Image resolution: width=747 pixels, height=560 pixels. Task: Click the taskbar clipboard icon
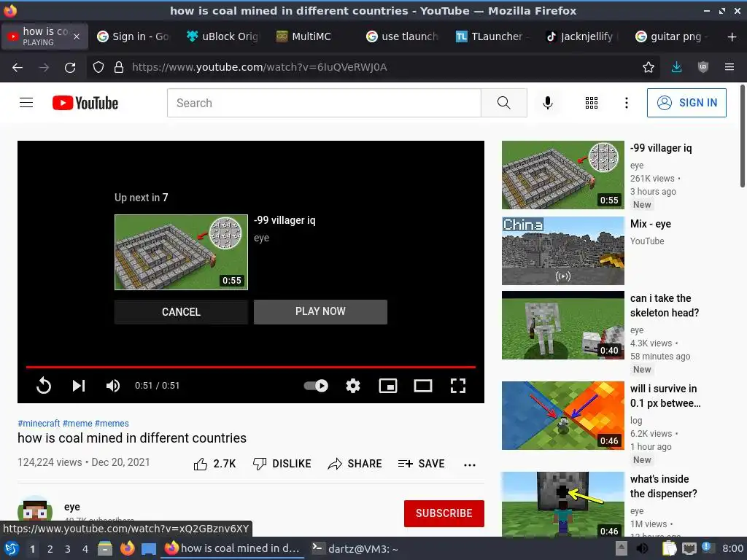(x=670, y=548)
